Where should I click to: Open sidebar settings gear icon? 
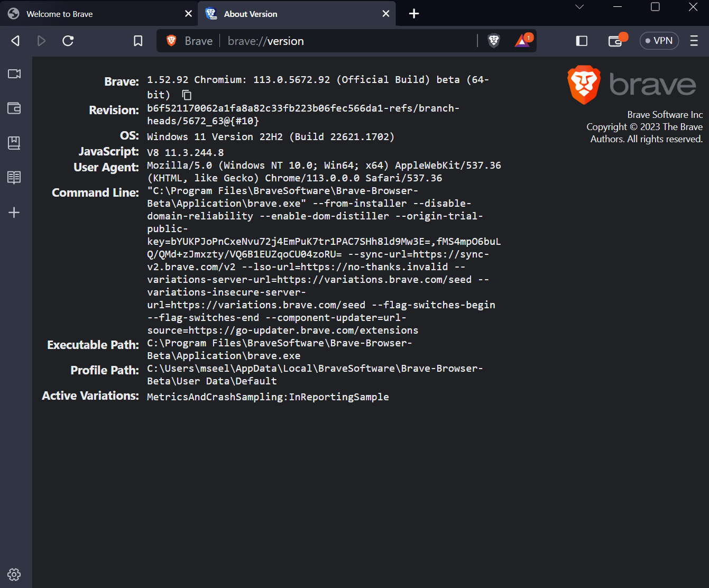click(x=14, y=574)
